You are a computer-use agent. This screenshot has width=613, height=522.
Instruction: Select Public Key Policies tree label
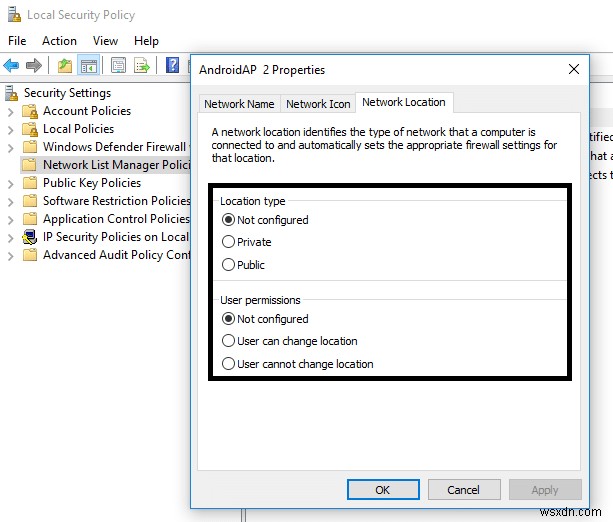92,183
